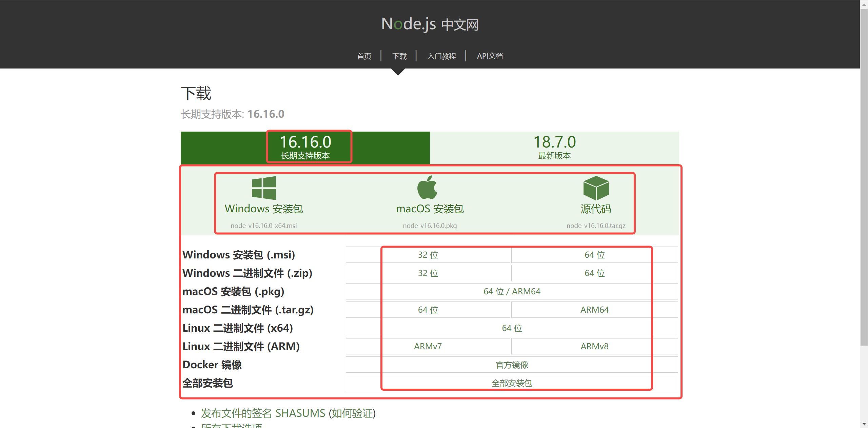The width and height of the screenshot is (868, 428).
Task: Download the Windows .zip 64 位 binary
Action: point(594,273)
